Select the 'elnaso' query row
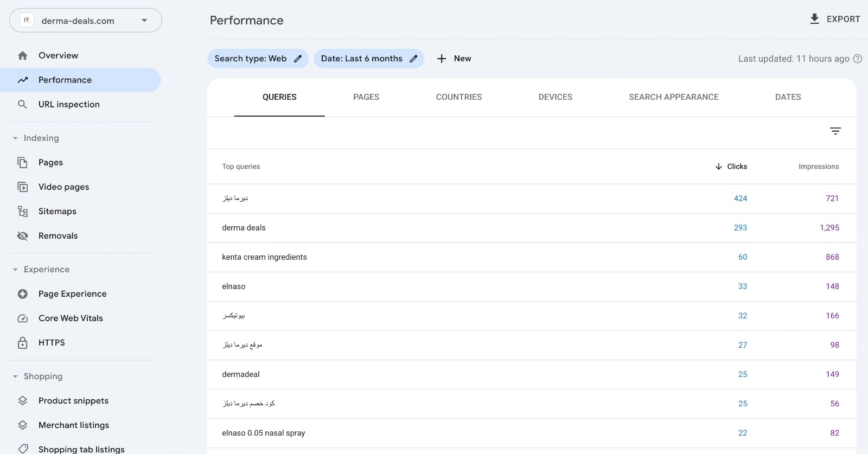The height and width of the screenshot is (454, 868). (x=532, y=286)
